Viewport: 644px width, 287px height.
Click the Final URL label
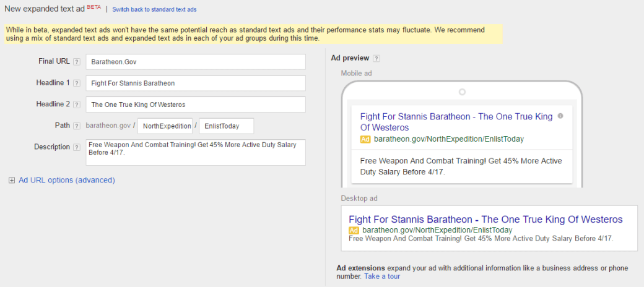pyautogui.click(x=54, y=61)
